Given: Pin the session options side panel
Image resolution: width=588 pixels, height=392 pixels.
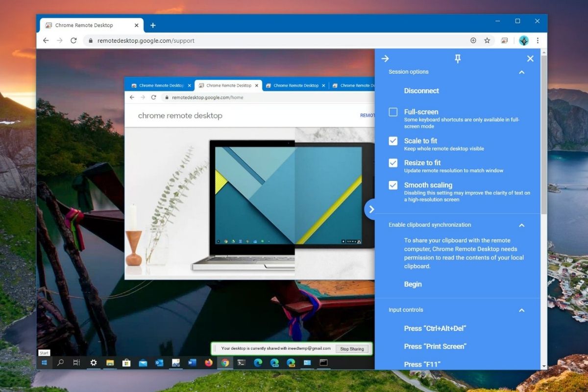Looking at the screenshot, I should [458, 59].
